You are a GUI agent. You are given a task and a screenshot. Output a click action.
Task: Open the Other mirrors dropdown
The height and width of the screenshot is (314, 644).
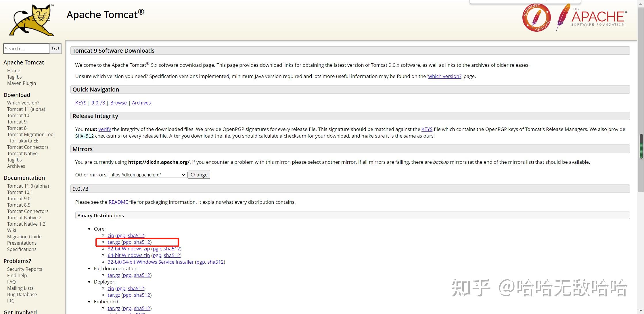pyautogui.click(x=148, y=175)
